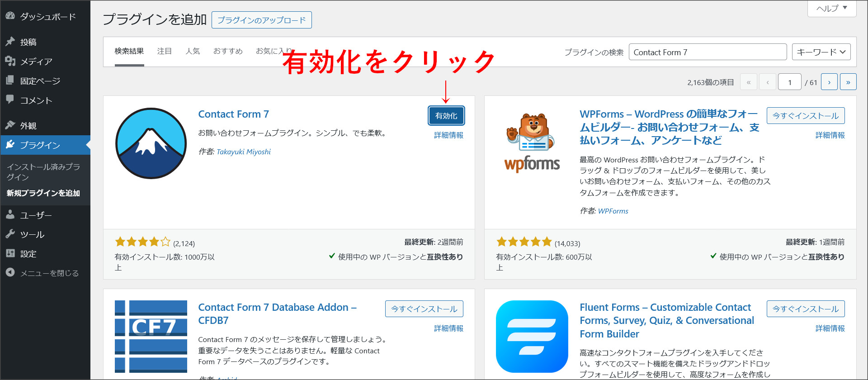
Task: Click the ユーザー person icon
Action: click(10, 215)
